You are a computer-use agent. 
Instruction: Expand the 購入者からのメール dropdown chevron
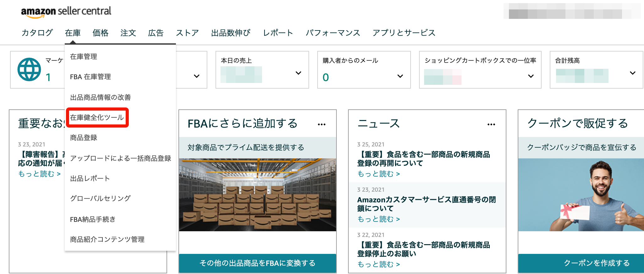(400, 76)
